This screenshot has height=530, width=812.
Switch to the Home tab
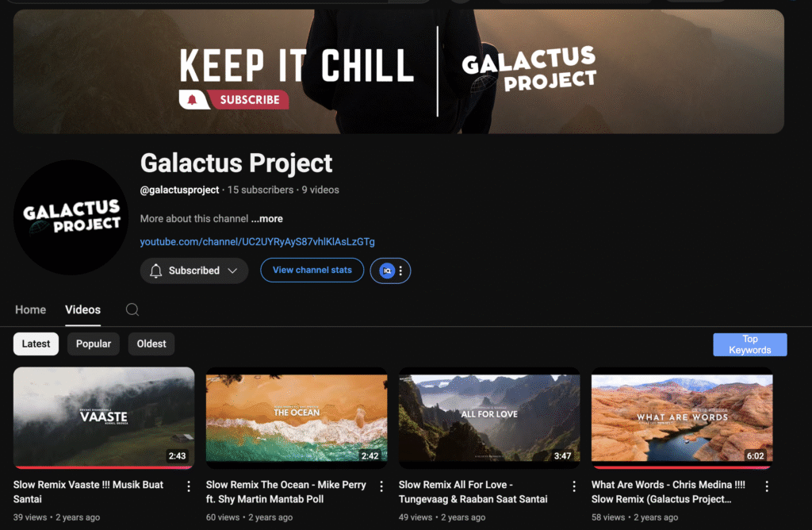click(x=31, y=309)
